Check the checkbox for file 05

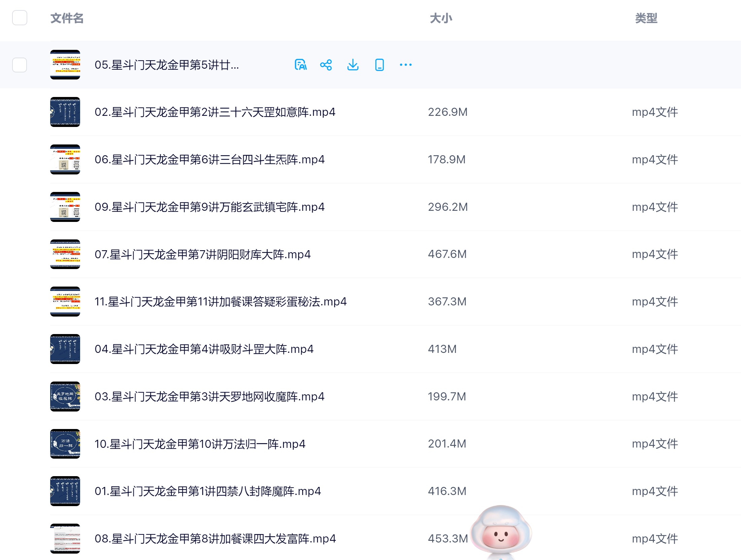(20, 65)
